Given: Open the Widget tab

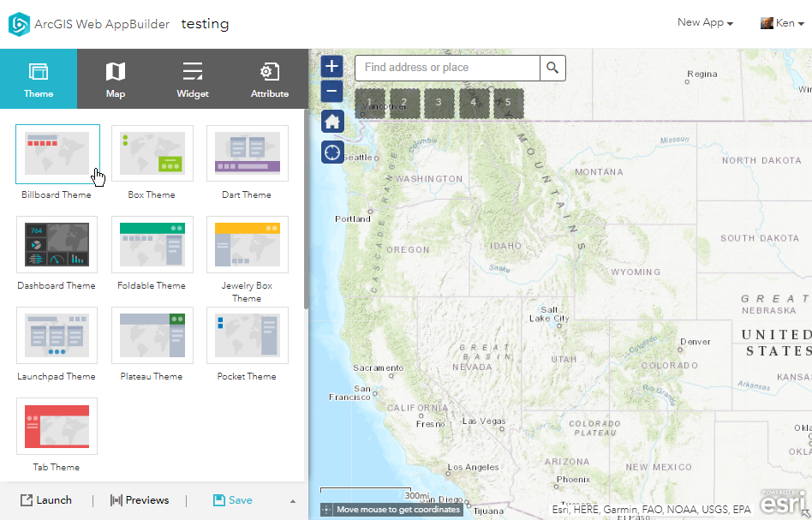Looking at the screenshot, I should (193, 79).
